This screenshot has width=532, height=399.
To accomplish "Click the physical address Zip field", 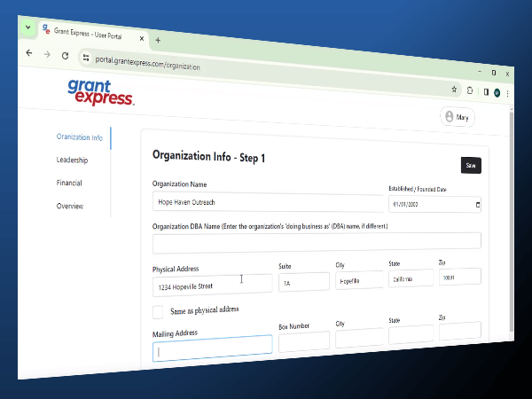I will [459, 277].
